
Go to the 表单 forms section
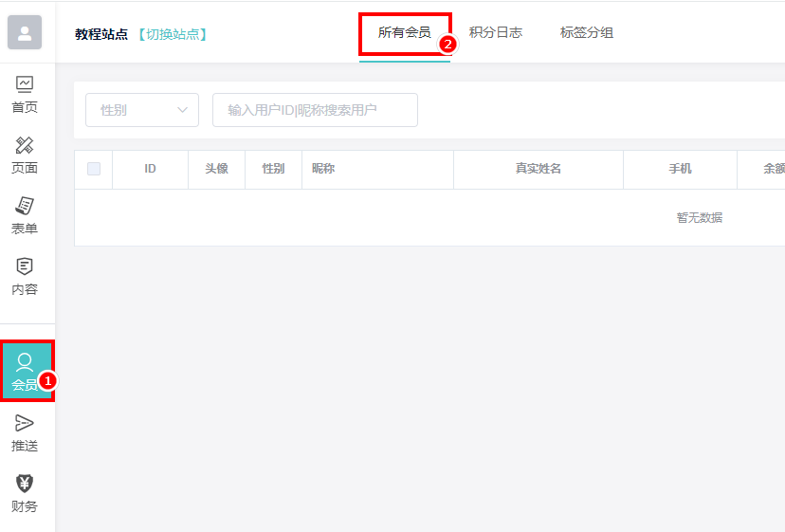(25, 216)
